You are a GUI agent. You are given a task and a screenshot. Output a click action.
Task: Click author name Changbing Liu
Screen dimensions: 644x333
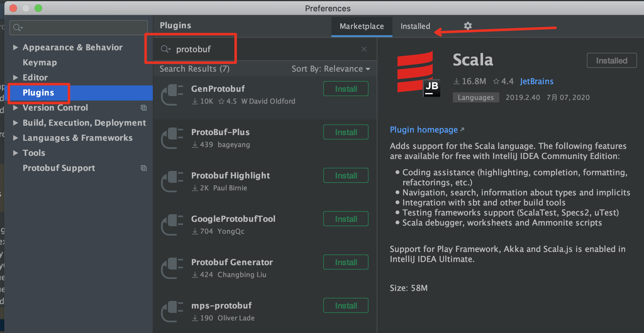click(x=242, y=275)
